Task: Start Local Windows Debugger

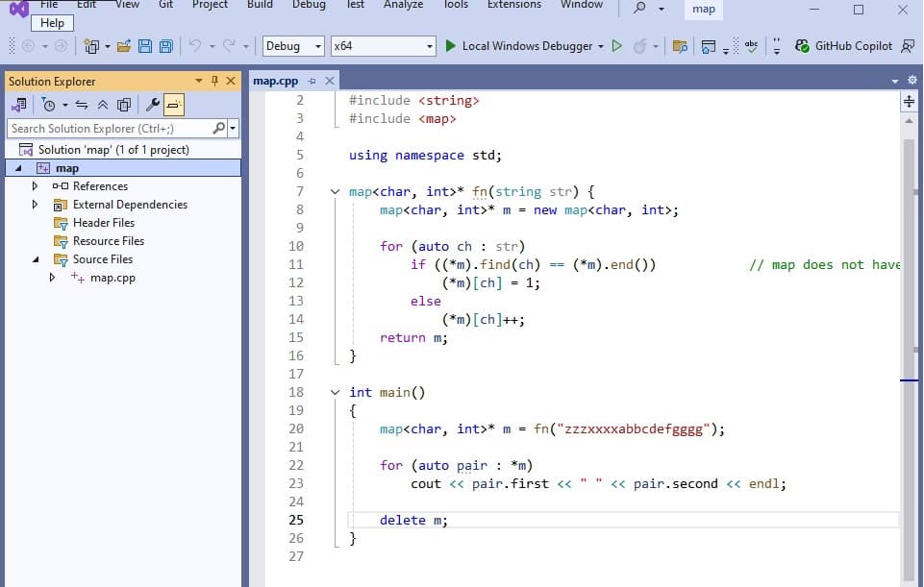Action: 525,45
